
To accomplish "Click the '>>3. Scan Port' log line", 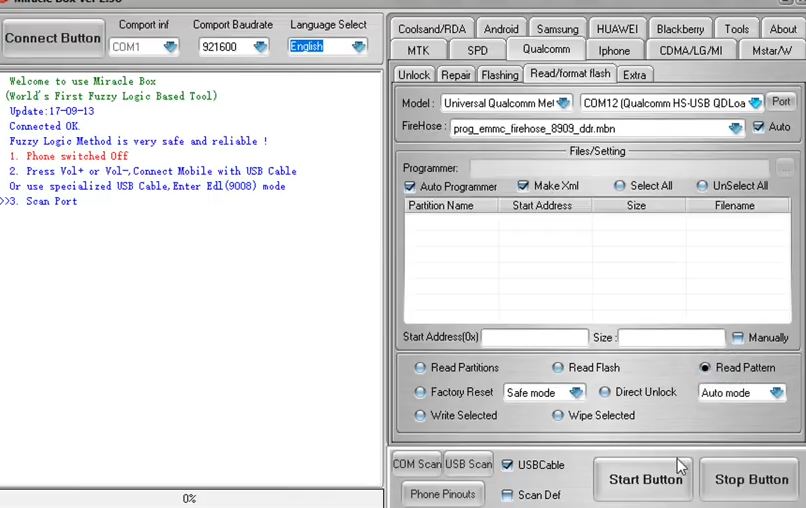I will coord(39,202).
